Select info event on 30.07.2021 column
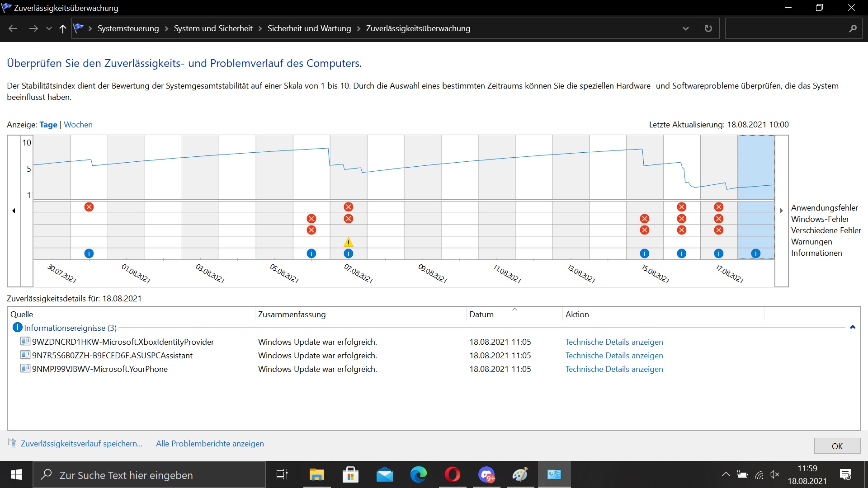 click(89, 253)
